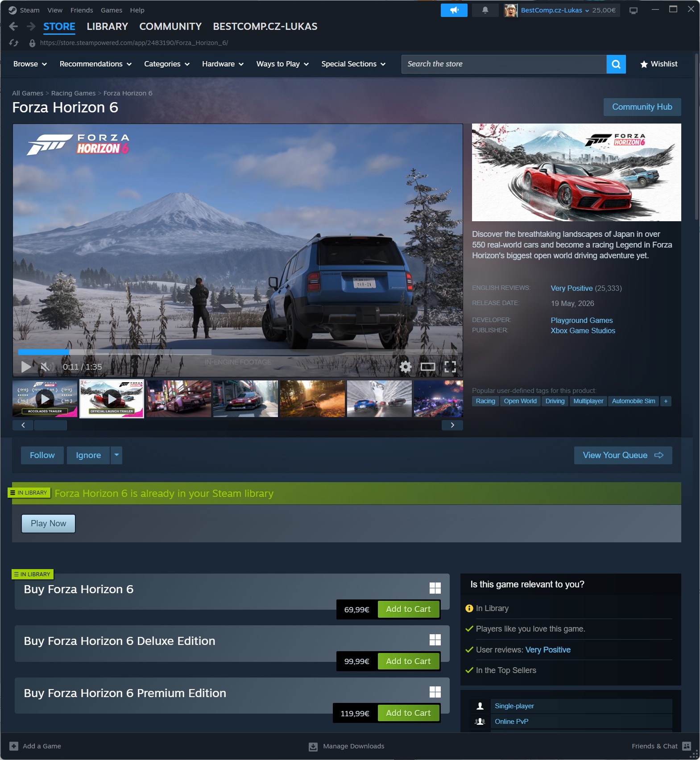700x760 pixels.
Task: Play the trailer video
Action: point(26,367)
